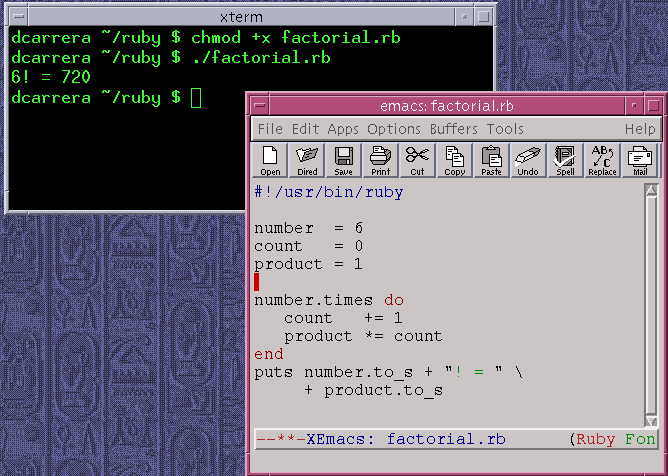
Task: Click the scrollbar down arrow in emacs
Action: (x=652, y=418)
